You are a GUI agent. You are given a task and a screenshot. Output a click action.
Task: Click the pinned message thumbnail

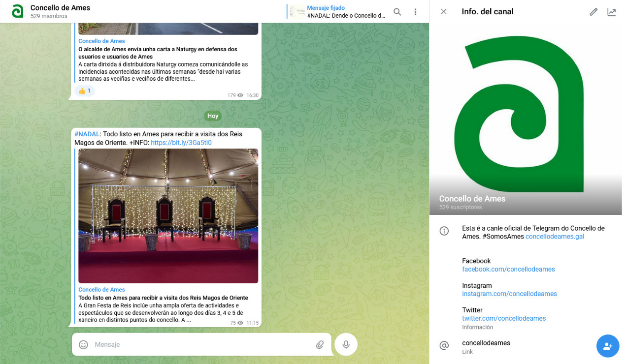[297, 12]
